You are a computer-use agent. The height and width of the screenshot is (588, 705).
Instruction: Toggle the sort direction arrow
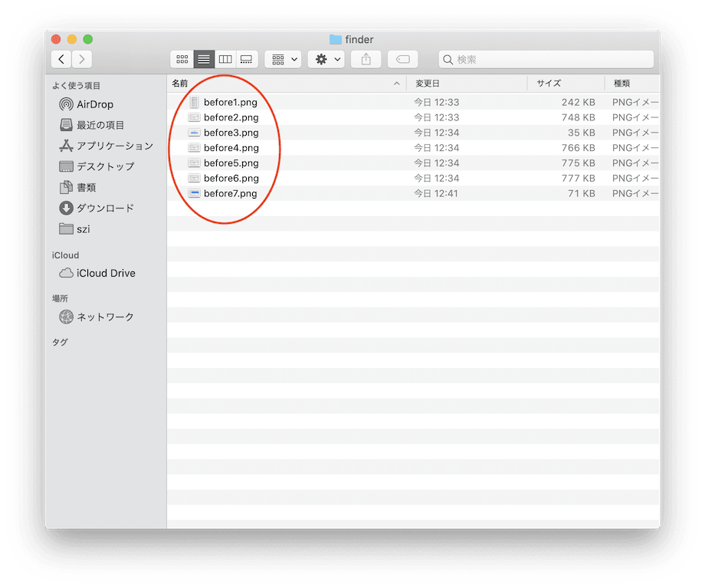(397, 84)
